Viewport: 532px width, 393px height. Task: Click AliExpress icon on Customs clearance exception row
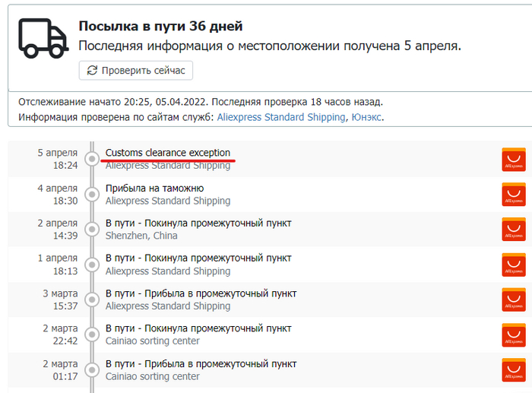click(514, 160)
